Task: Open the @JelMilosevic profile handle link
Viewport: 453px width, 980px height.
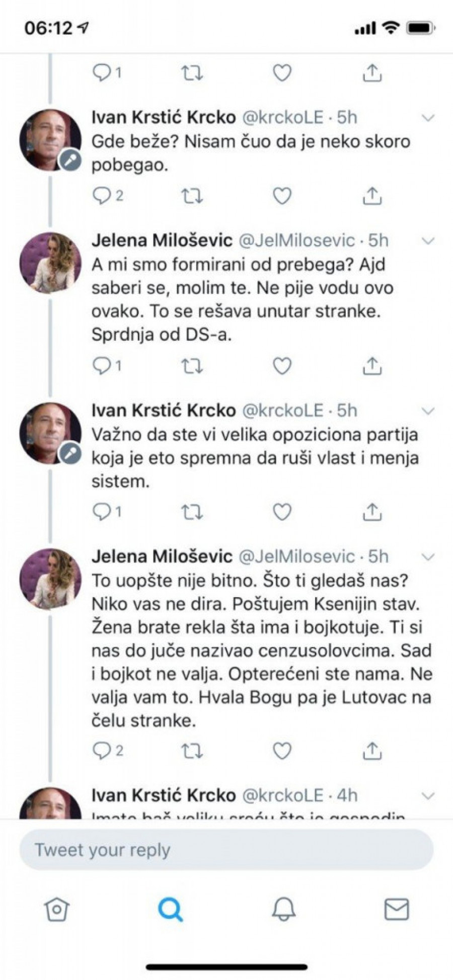Action: click(x=296, y=240)
